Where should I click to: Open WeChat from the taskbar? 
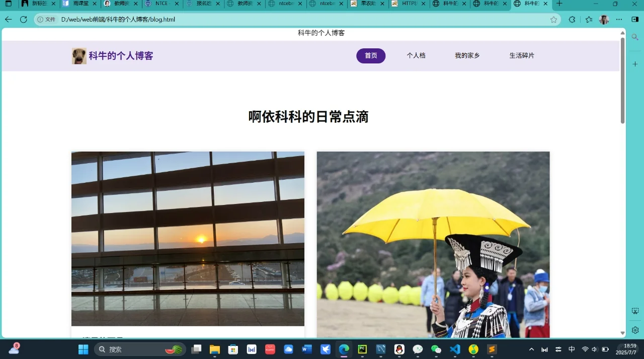436,349
